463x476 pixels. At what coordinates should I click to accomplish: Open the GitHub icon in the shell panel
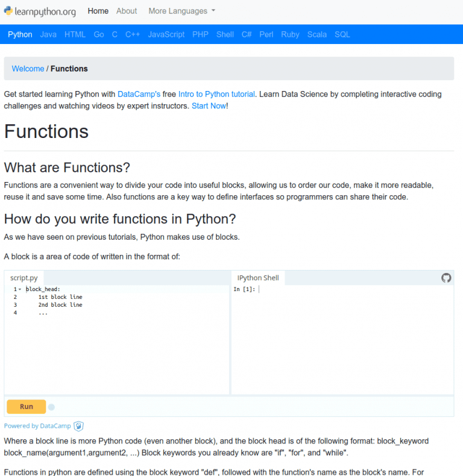point(446,278)
